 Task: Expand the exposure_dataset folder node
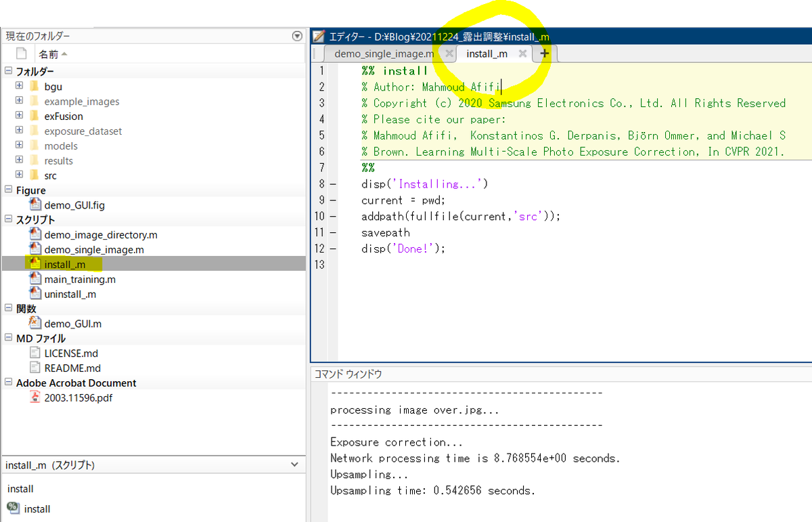19,131
